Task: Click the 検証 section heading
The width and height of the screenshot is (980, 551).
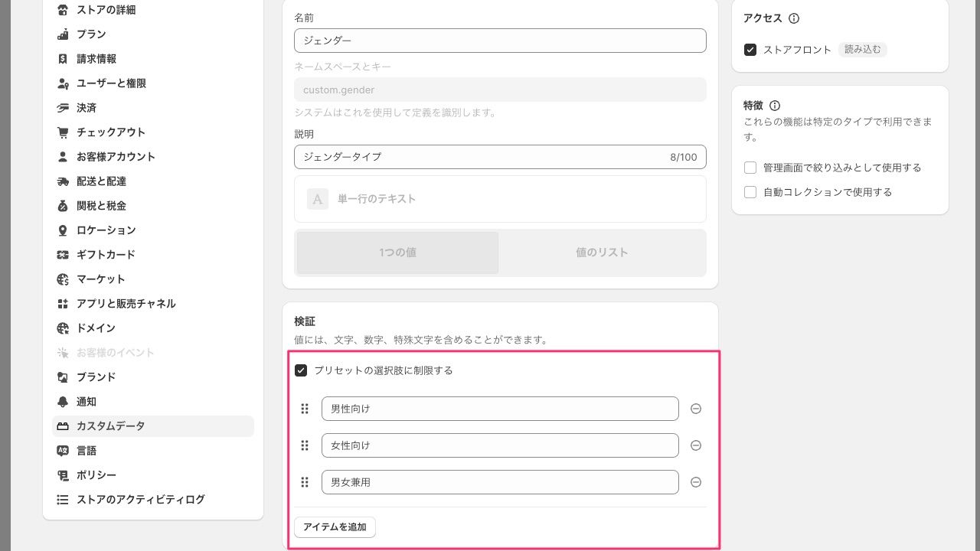Action: click(x=305, y=321)
